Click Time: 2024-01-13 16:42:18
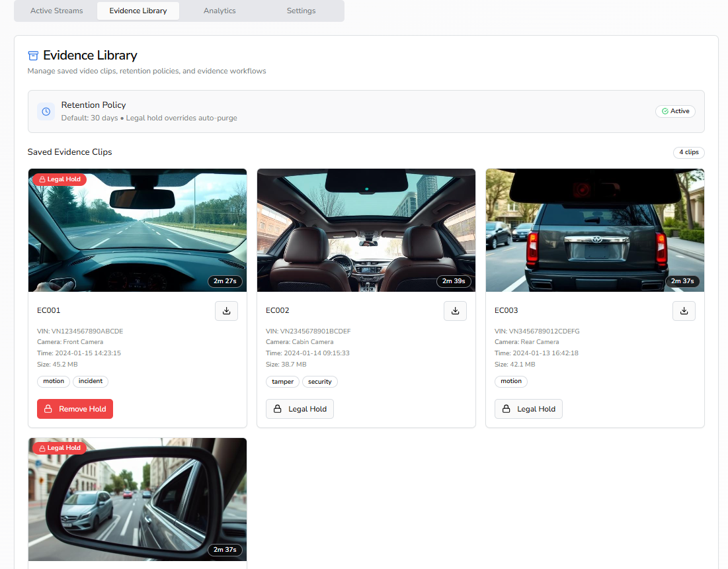Image resolution: width=728 pixels, height=569 pixels. 537,353
